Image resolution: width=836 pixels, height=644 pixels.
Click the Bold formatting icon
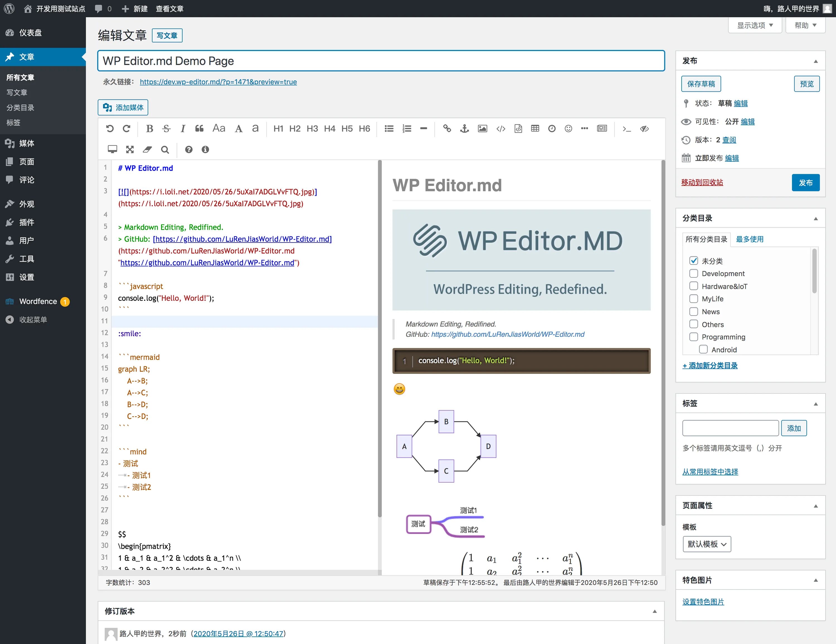coord(149,129)
